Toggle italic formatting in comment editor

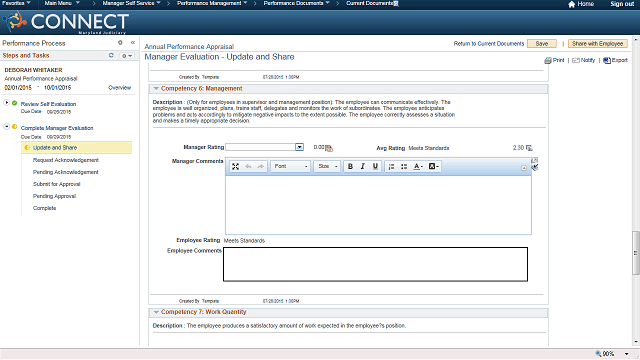tap(362, 167)
